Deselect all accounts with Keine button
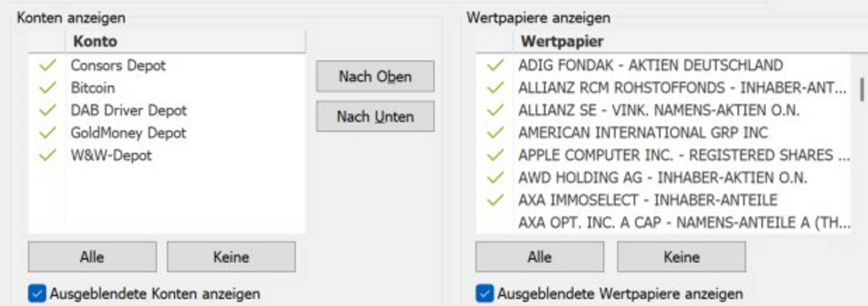868x306 pixels. pyautogui.click(x=231, y=257)
